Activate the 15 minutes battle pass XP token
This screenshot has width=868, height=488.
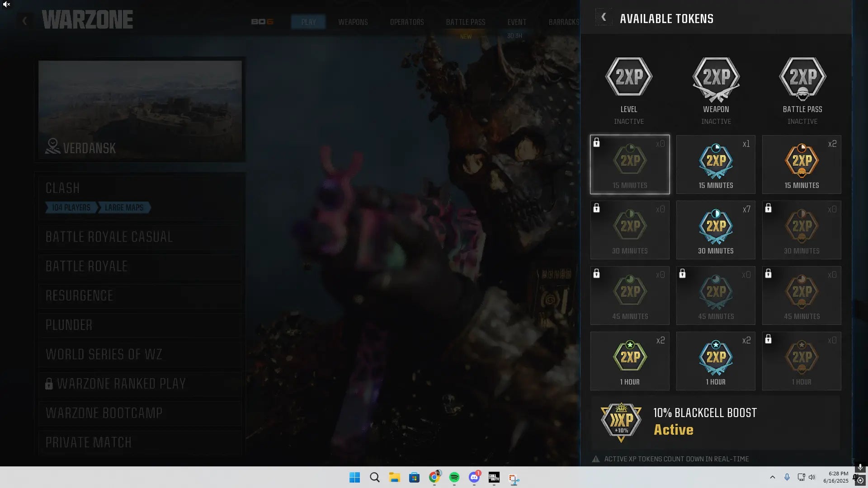point(802,164)
